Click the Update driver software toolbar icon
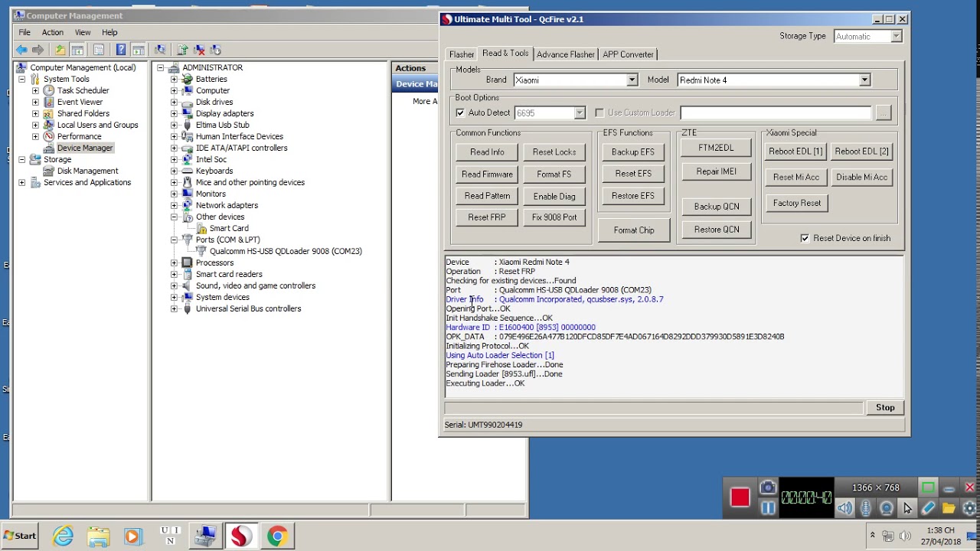This screenshot has height=551, width=980. [182, 50]
